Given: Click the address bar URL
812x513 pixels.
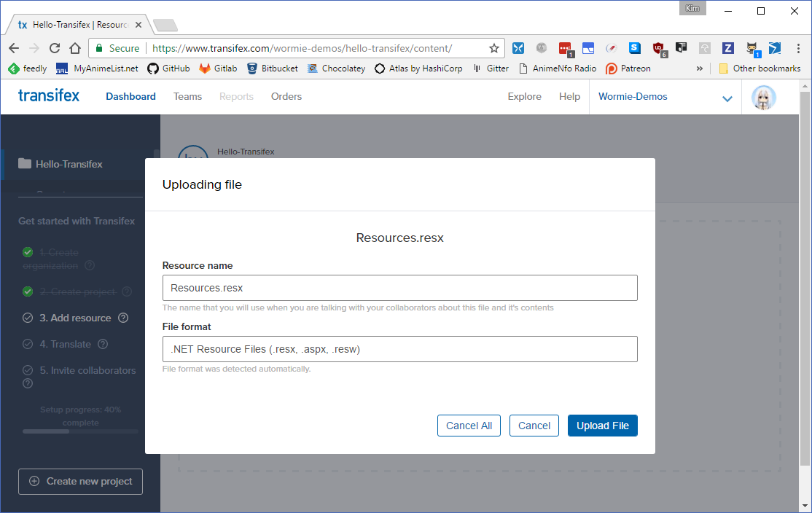Looking at the screenshot, I should tap(302, 48).
